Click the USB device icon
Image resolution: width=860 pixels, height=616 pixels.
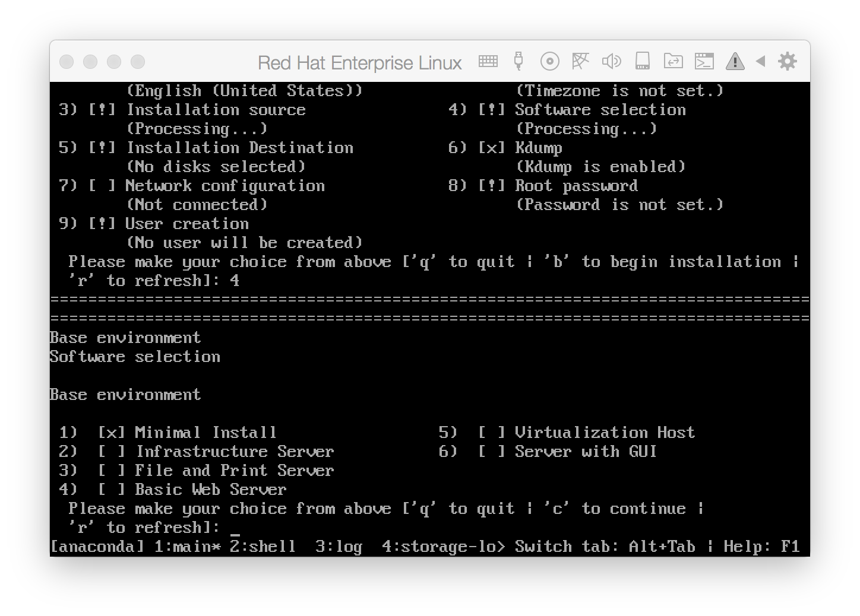point(518,61)
